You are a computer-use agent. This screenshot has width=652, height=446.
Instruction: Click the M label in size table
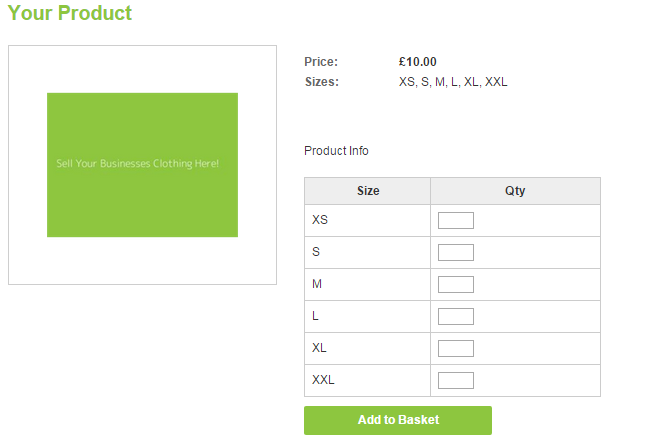[317, 284]
